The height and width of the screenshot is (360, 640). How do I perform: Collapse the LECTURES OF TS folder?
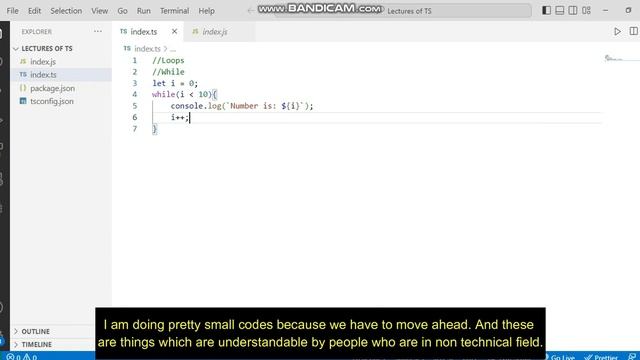tap(47, 49)
